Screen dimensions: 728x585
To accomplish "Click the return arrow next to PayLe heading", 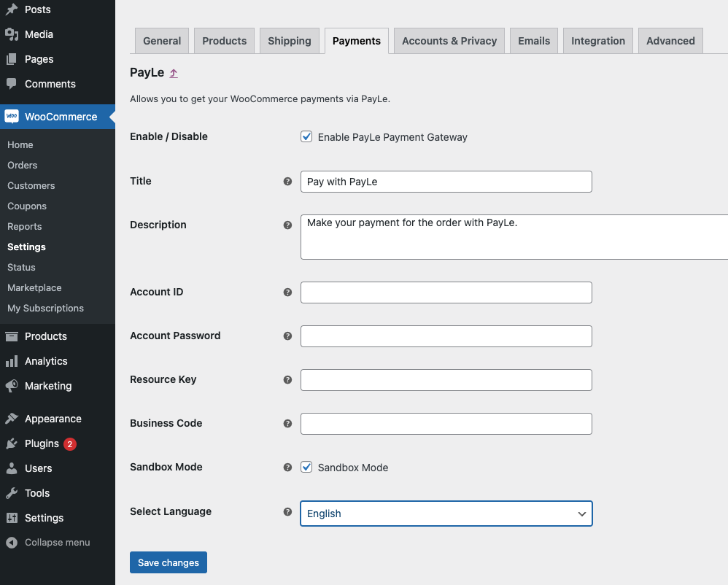I will 174,73.
